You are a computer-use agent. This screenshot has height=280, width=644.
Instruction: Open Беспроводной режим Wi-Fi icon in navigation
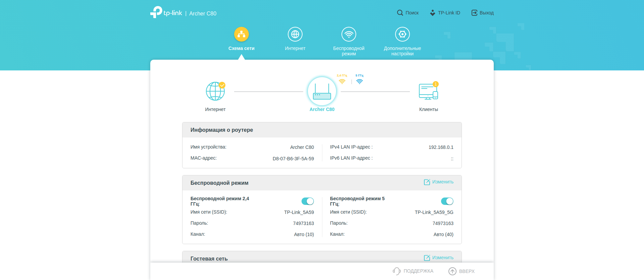click(348, 34)
